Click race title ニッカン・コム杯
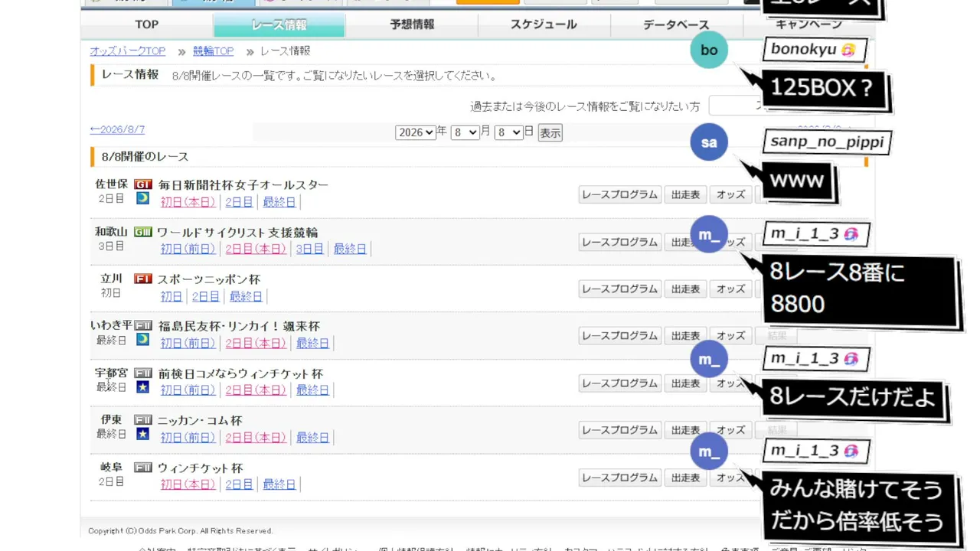Image resolution: width=980 pixels, height=551 pixels. pos(200,420)
